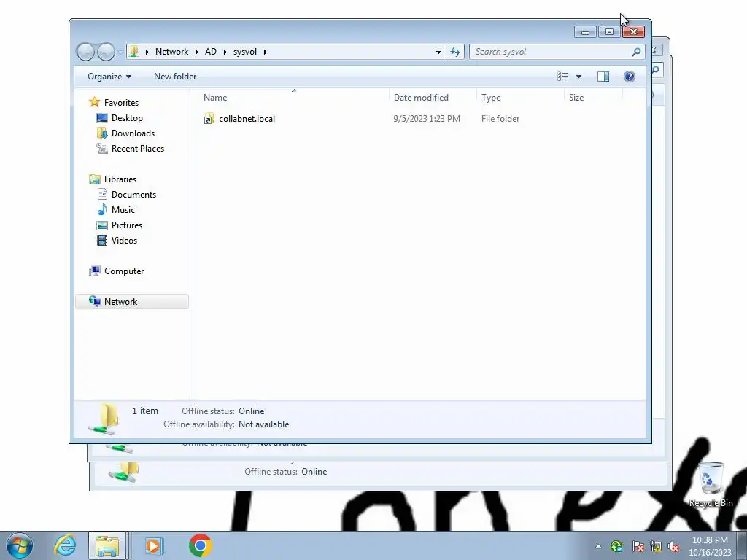Launch Windows Media Player from the taskbar

coord(153,545)
